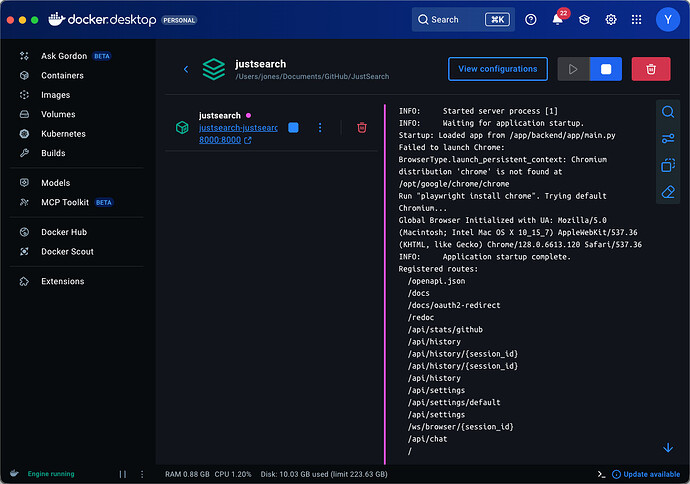Click the '/api/stats/github' route line

point(445,330)
